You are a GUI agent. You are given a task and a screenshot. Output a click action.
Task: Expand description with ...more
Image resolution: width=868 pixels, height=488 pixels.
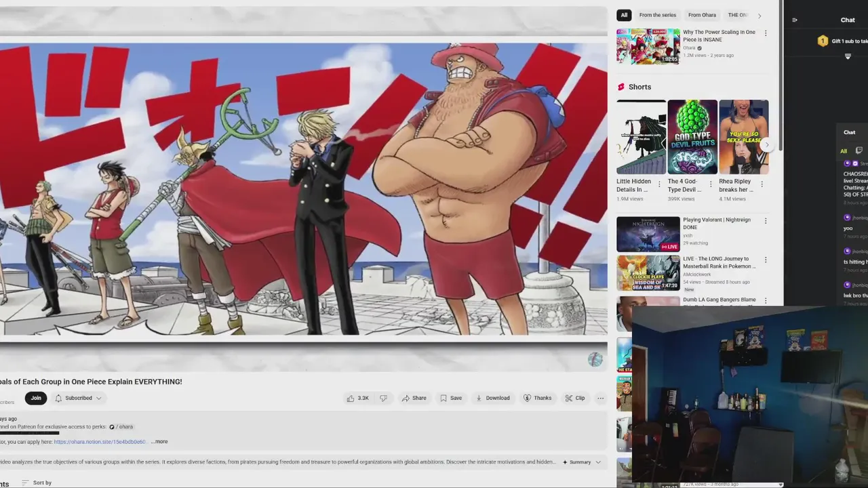pyautogui.click(x=159, y=441)
